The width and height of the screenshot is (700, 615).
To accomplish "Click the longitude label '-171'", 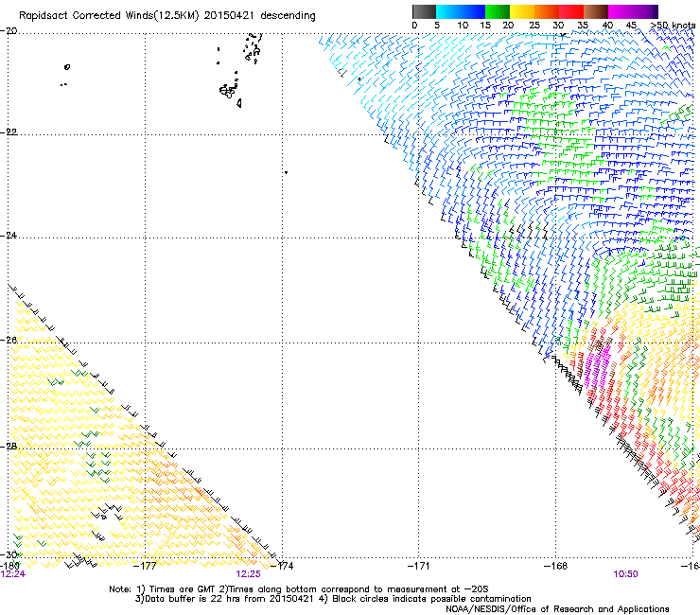I will click(x=418, y=566).
